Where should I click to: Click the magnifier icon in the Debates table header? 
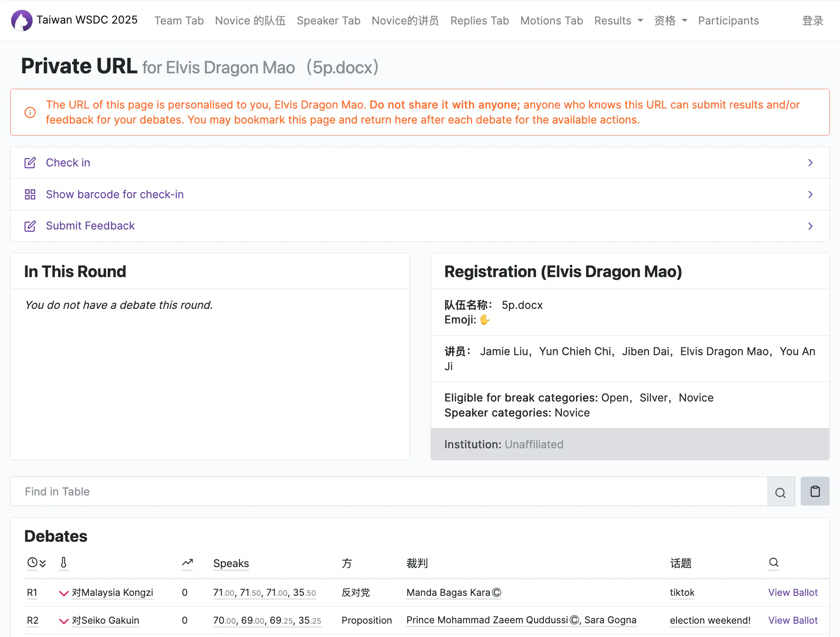(773, 562)
